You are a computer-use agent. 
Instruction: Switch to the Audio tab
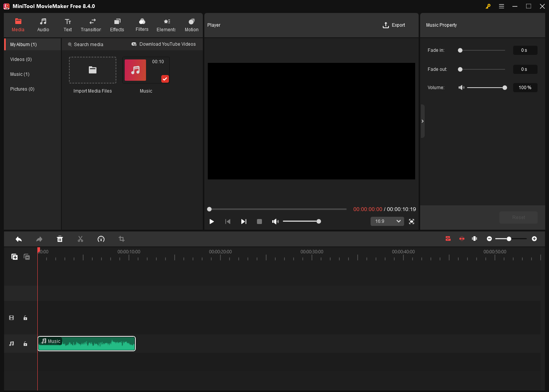pos(43,25)
